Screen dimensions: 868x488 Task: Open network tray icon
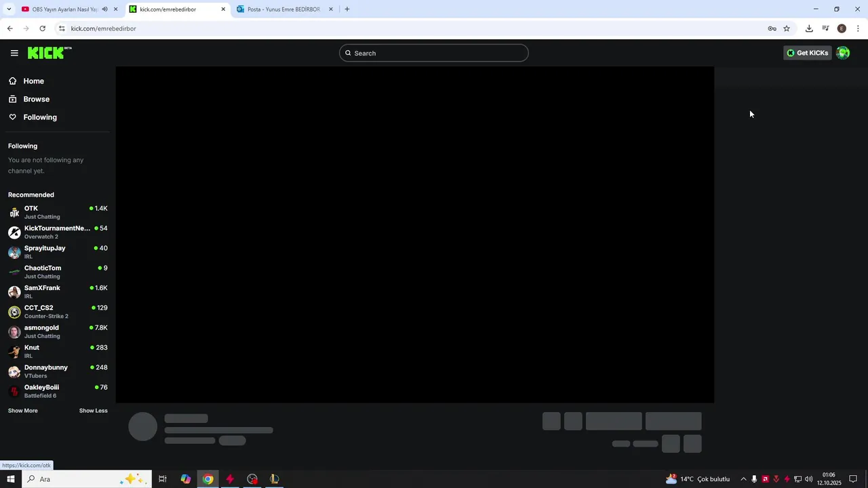797,479
